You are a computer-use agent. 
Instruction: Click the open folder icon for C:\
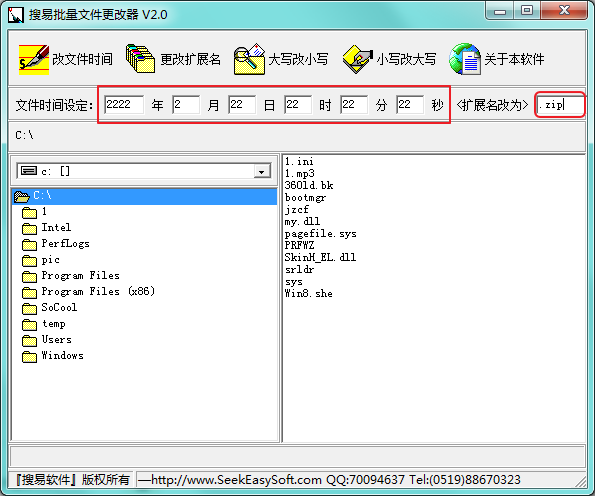[22, 197]
